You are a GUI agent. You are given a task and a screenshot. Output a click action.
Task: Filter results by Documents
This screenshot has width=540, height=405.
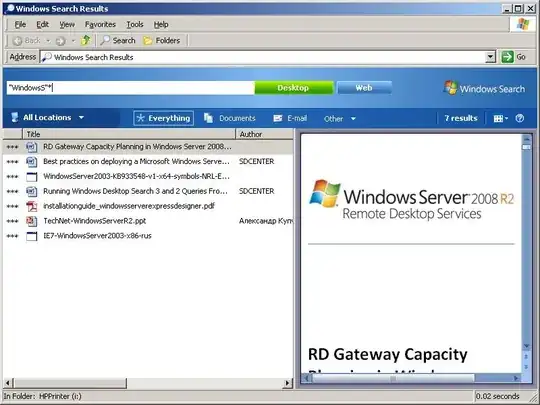[x=229, y=118]
